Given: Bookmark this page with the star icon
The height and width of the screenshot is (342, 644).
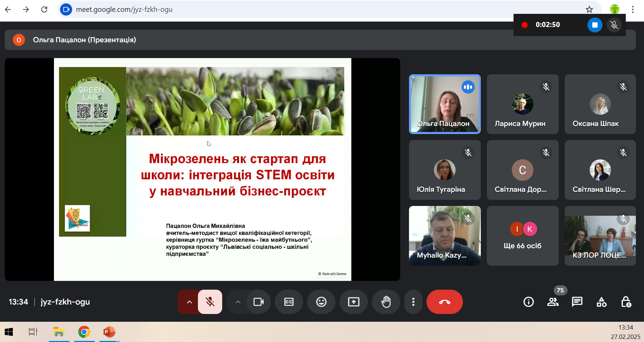Looking at the screenshot, I should pos(589,9).
